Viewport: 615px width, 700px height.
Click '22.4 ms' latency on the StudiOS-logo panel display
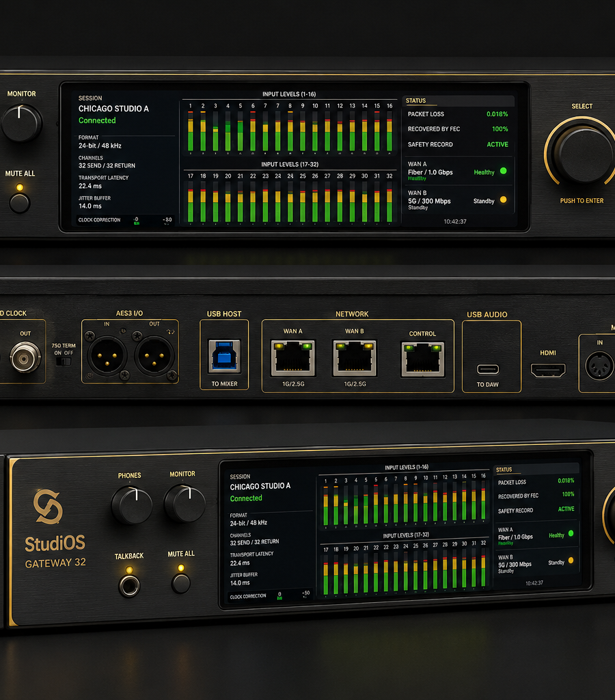point(240,563)
